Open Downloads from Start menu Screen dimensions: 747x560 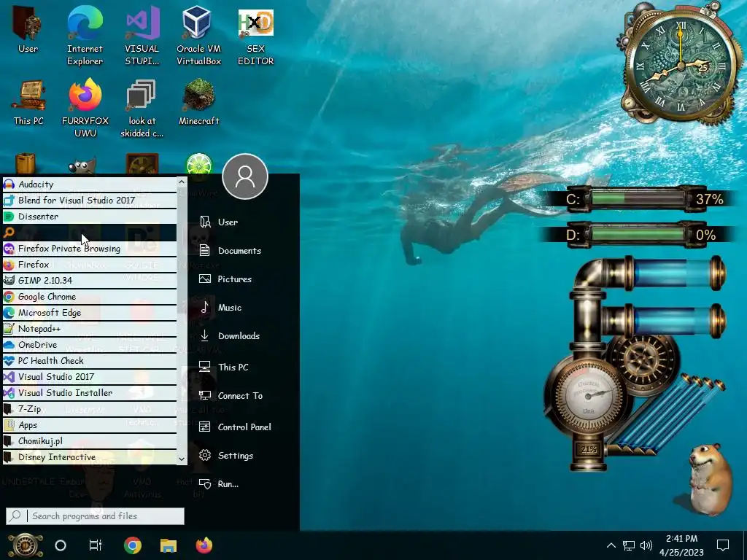230,336
